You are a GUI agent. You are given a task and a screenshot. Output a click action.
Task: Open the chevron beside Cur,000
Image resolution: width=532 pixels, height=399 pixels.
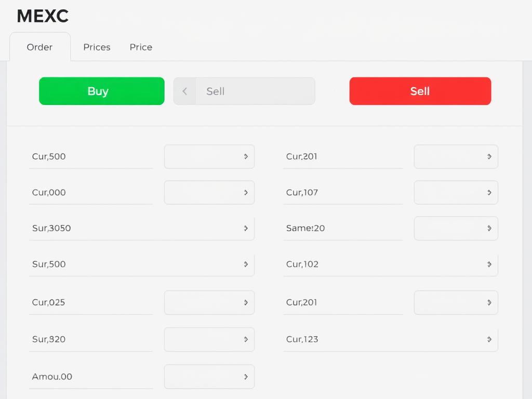tap(246, 192)
